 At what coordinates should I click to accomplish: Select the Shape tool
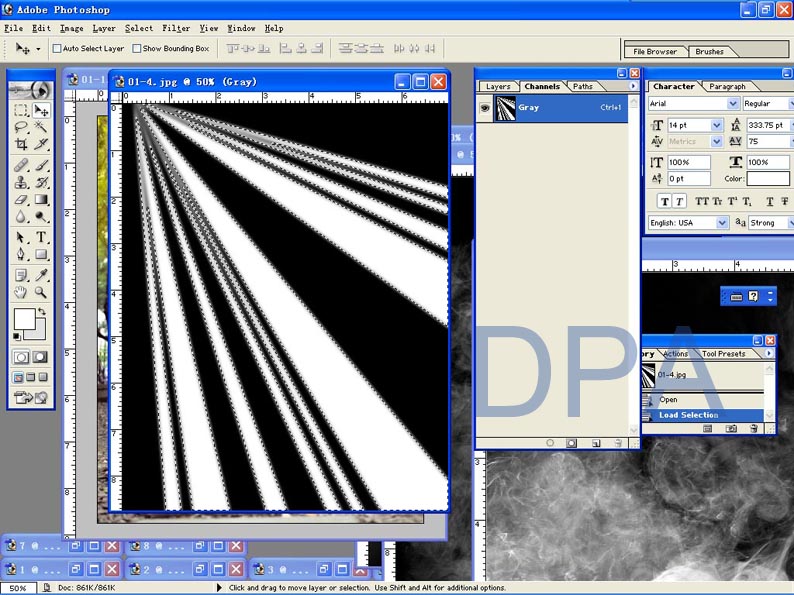(41, 254)
